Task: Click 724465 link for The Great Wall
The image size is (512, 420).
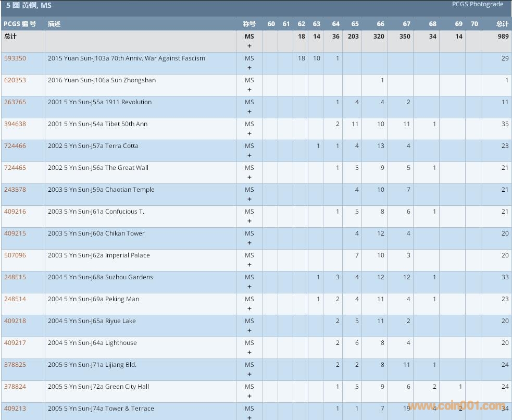Action: point(15,168)
